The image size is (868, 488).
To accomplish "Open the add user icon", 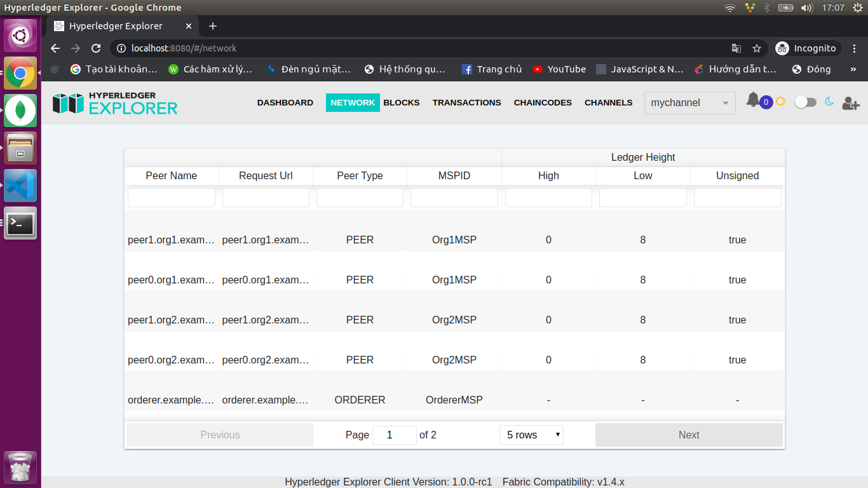I will pos(850,103).
